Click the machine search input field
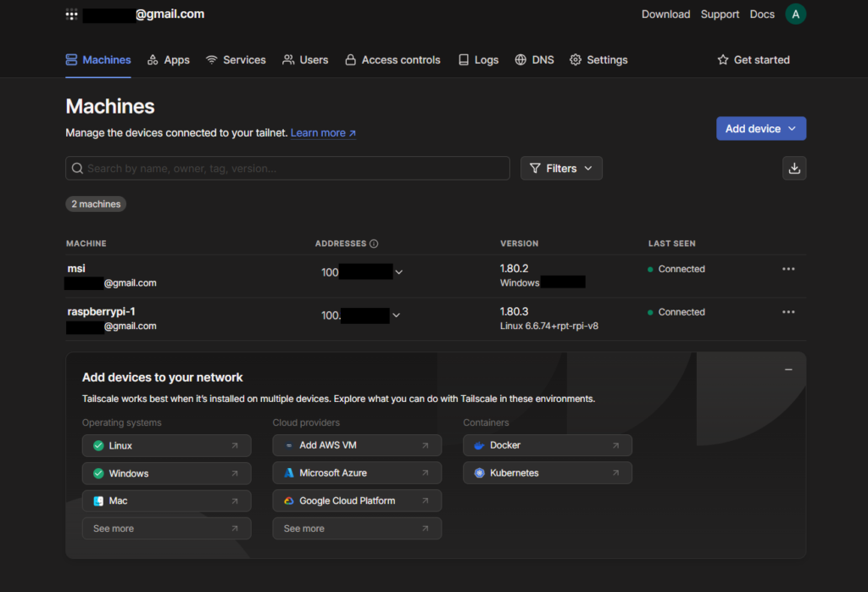 (x=288, y=169)
